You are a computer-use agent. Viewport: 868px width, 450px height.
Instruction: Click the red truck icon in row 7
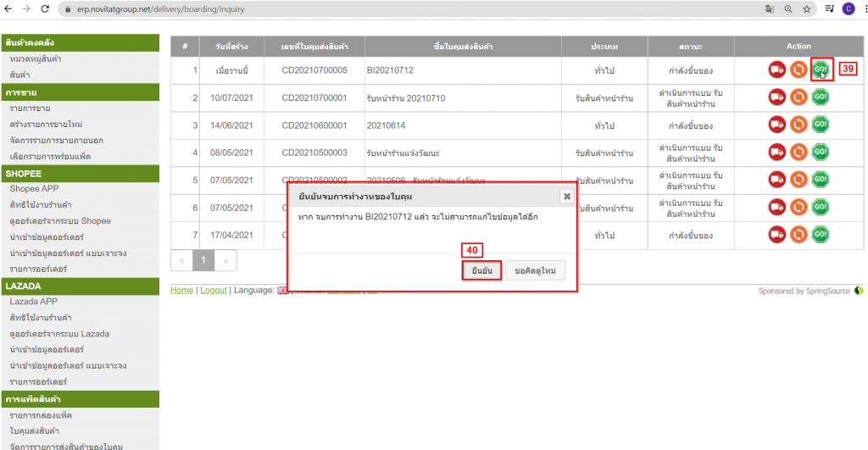click(x=776, y=235)
